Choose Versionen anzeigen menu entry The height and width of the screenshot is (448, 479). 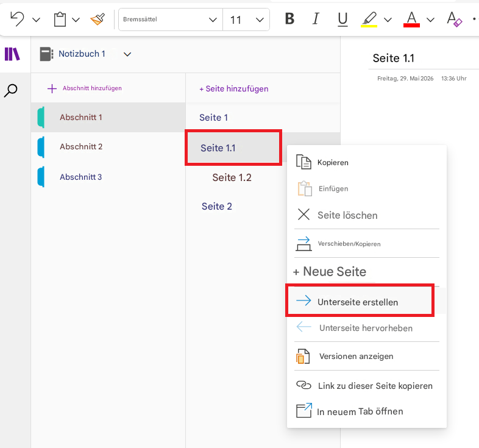(x=367, y=357)
